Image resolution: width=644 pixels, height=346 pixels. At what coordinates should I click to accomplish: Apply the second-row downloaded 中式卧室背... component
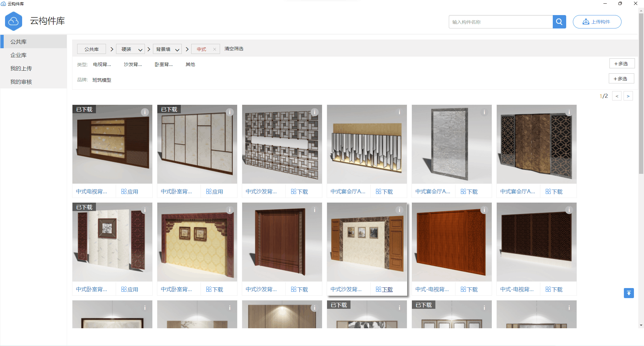tap(130, 289)
